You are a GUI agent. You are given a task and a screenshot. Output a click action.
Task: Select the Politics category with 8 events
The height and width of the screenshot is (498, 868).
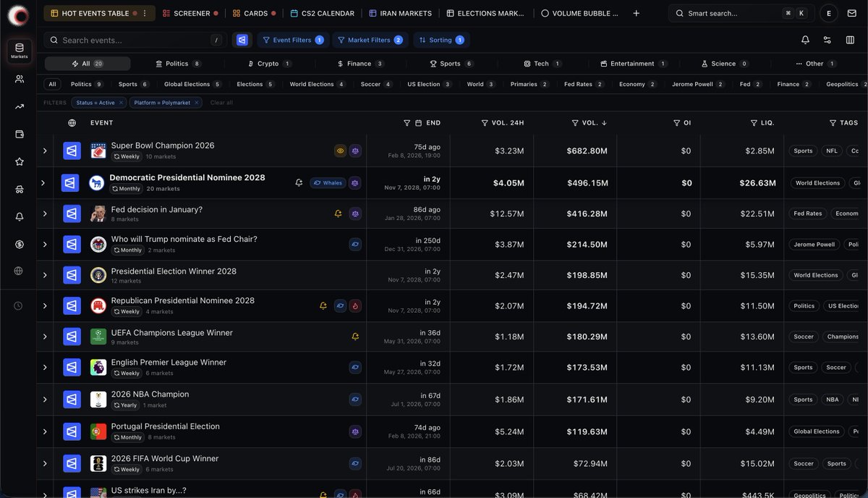click(177, 64)
